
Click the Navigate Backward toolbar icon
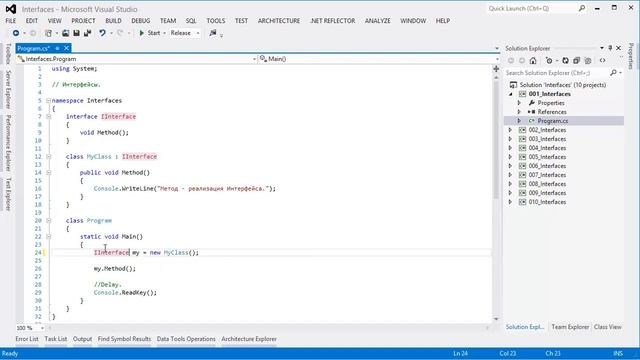click(16, 33)
